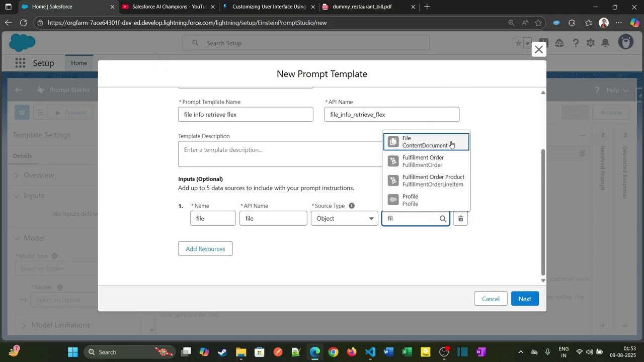
Task: Open a new browser tab
Action: (x=427, y=7)
